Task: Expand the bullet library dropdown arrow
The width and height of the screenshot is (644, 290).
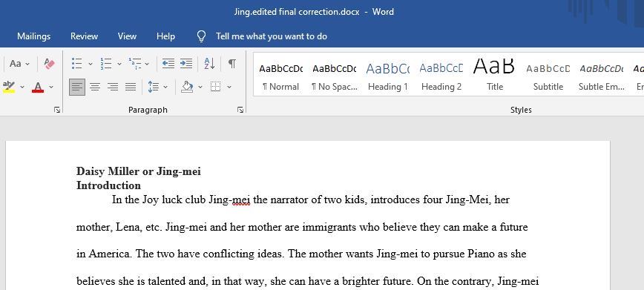Action: click(x=91, y=64)
